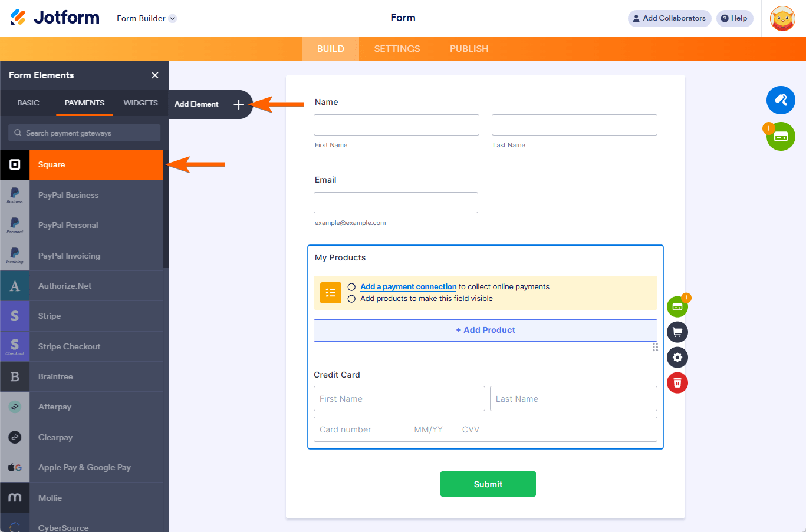806x532 pixels.
Task: Select Braintree gateway label
Action: (x=55, y=377)
